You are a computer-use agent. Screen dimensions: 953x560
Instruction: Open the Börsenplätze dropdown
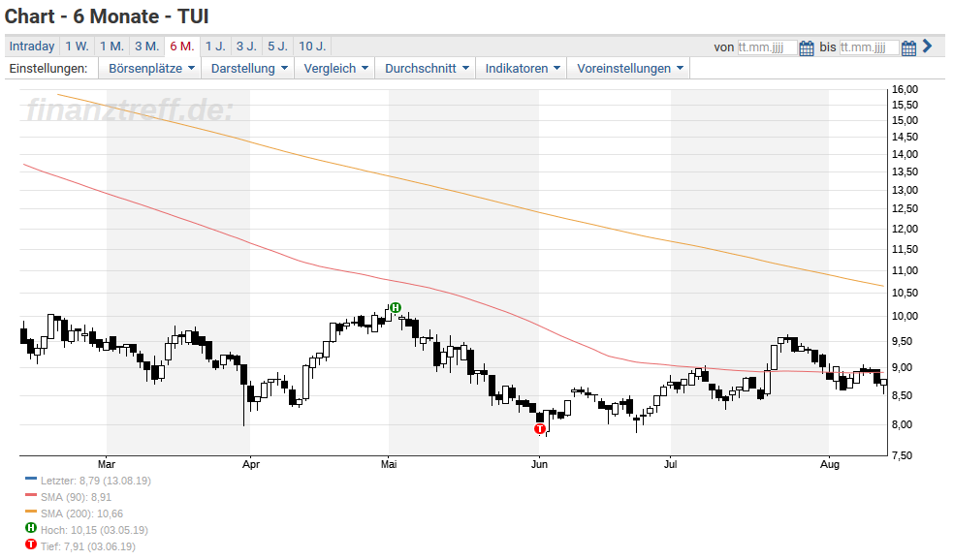pyautogui.click(x=150, y=68)
